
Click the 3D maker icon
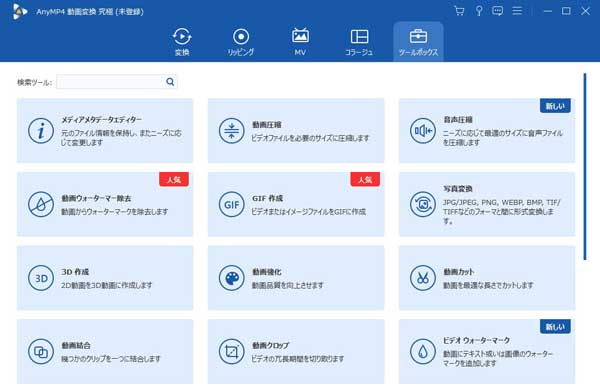click(x=41, y=278)
